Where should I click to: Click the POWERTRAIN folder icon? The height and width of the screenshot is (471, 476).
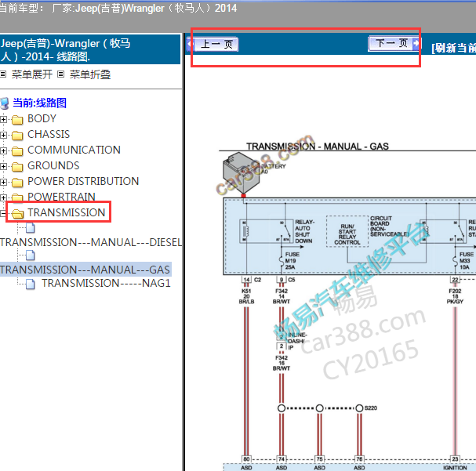(x=17, y=197)
